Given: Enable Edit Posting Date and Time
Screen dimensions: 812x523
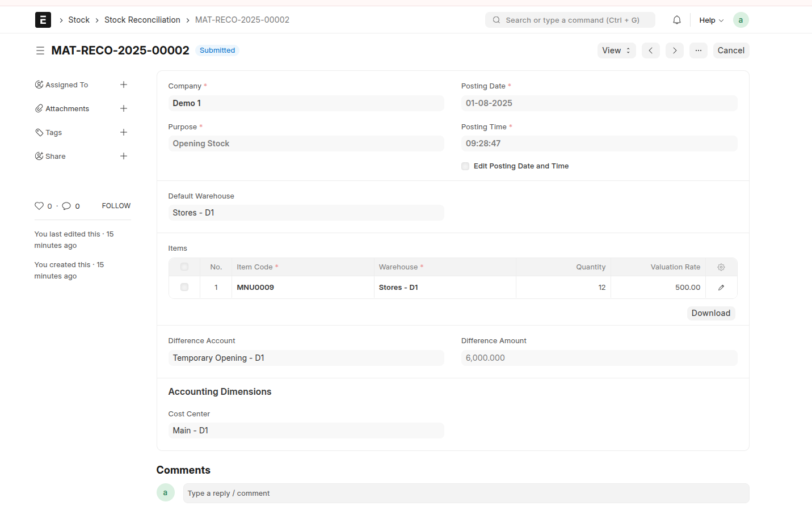Looking at the screenshot, I should [x=465, y=166].
